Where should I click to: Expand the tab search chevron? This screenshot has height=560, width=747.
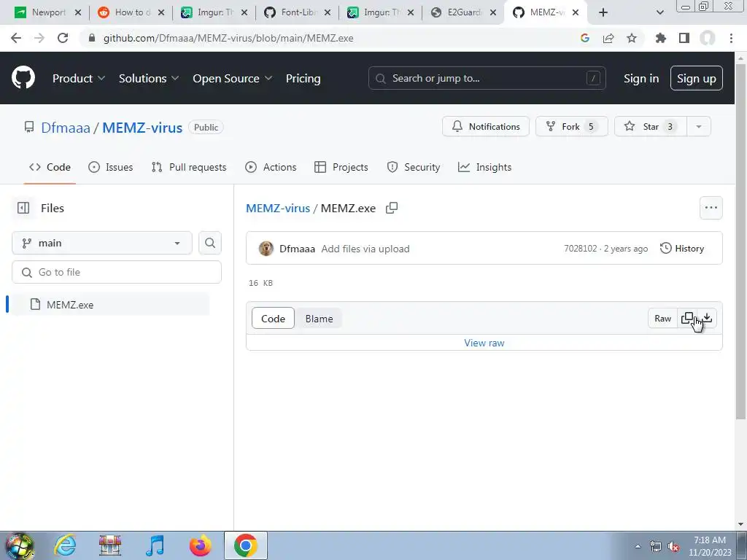(x=659, y=12)
